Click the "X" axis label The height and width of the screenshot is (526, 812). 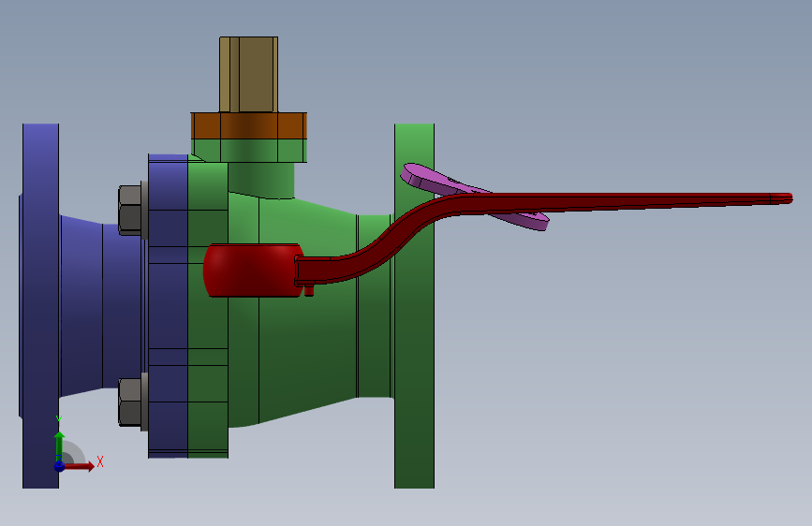[x=100, y=461]
